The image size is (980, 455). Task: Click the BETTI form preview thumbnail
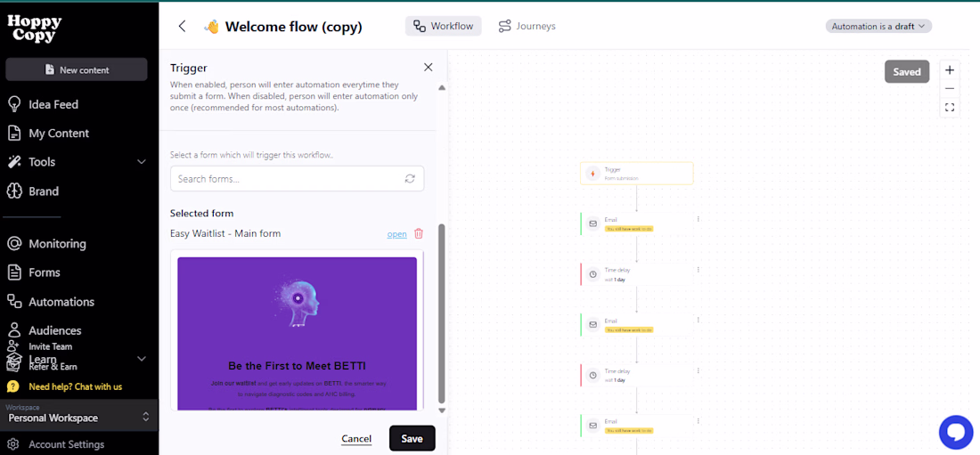[297, 333]
